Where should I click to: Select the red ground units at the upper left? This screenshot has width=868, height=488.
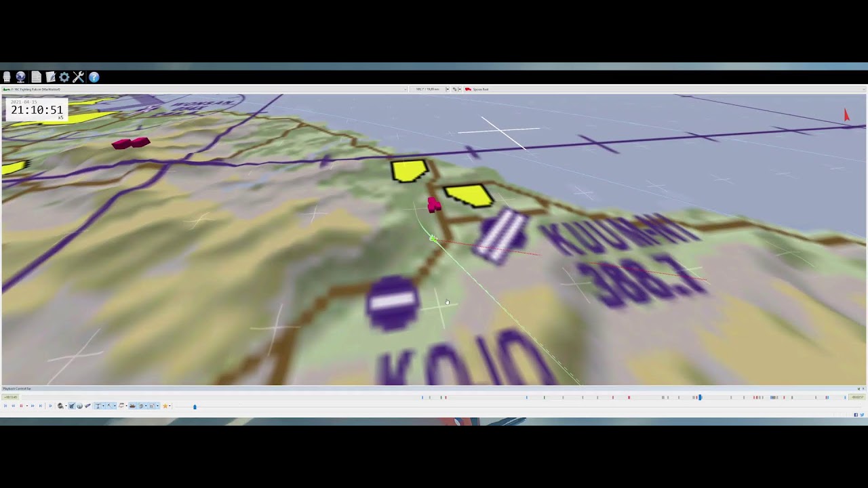131,143
